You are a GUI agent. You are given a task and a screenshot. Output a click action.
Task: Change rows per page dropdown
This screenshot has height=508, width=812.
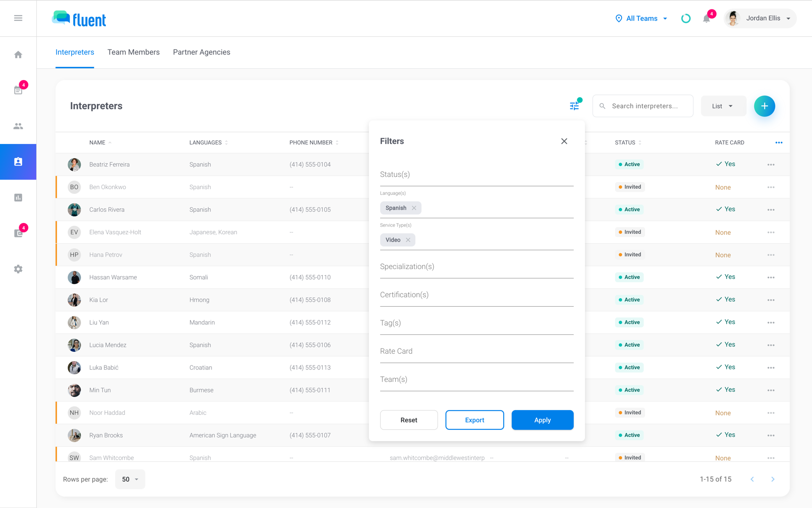pyautogui.click(x=130, y=479)
